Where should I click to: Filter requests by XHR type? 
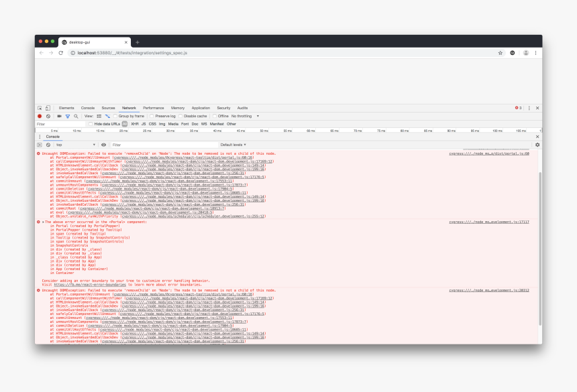[134, 123]
